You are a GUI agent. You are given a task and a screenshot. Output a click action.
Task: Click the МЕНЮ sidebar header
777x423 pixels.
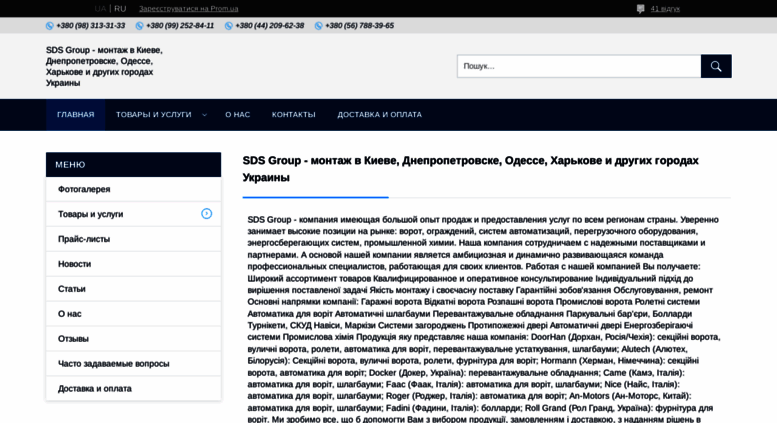click(x=133, y=164)
